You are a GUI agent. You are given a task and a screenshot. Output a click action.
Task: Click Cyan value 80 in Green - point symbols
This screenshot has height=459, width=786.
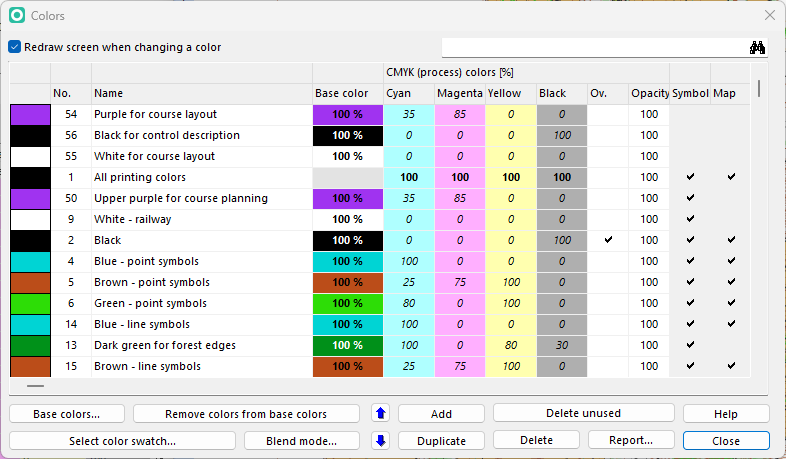click(x=409, y=304)
